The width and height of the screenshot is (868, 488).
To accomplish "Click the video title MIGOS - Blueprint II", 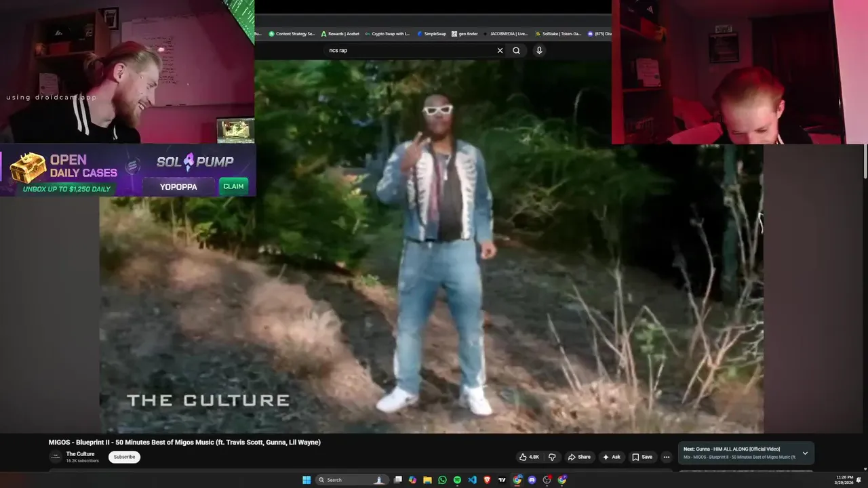I will (x=184, y=442).
